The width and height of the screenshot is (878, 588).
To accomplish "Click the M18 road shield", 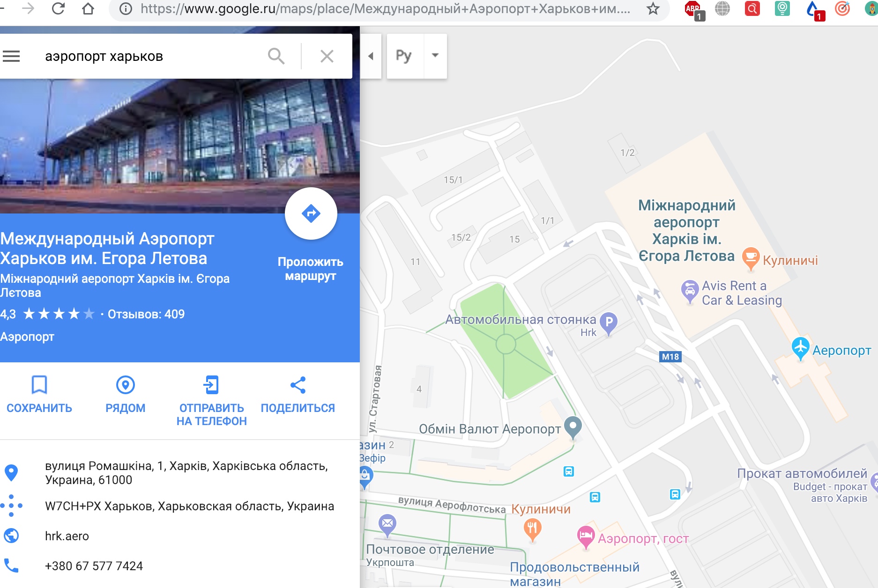I will (670, 357).
